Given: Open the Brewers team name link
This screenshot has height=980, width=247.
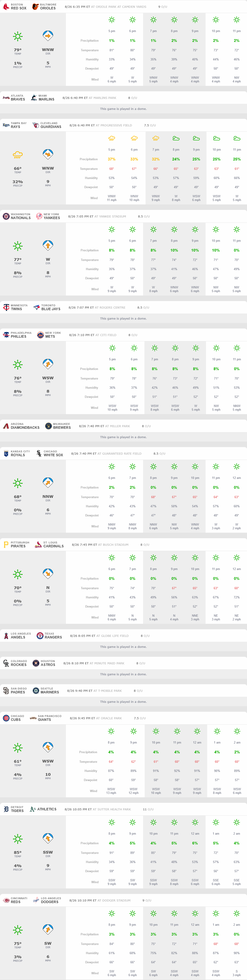Looking at the screenshot, I should [62, 428].
